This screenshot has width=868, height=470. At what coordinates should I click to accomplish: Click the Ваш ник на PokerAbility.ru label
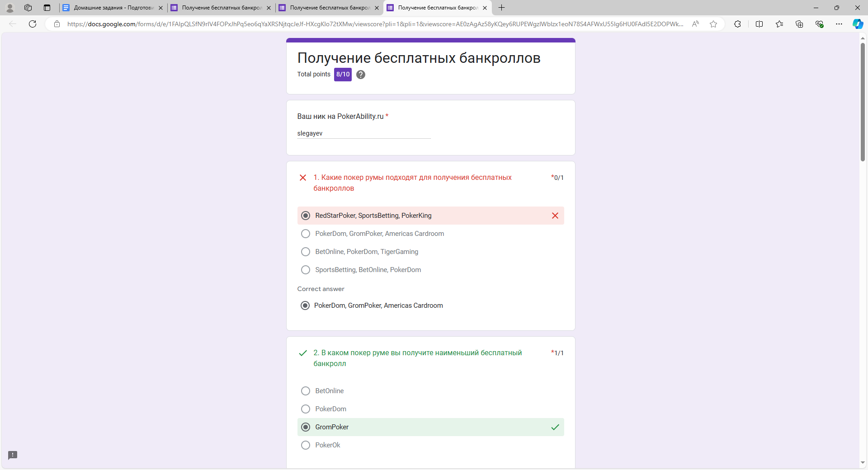tap(340, 116)
